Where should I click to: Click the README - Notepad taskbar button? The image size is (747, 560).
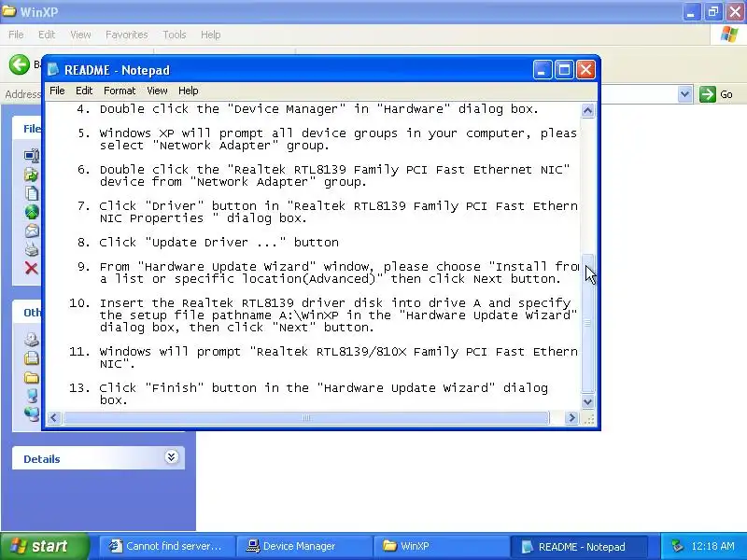click(x=579, y=547)
